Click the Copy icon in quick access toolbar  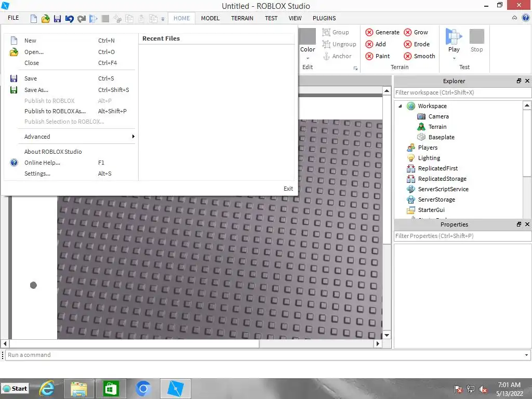coord(129,18)
